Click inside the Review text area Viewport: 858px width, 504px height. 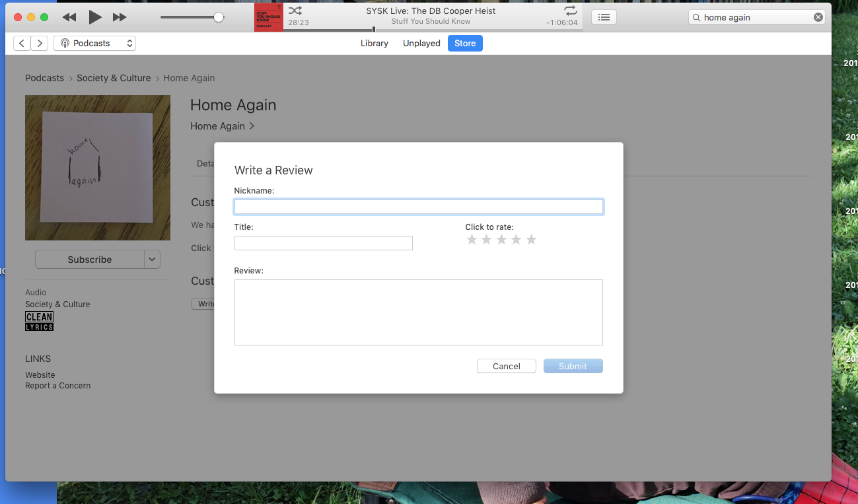(419, 312)
